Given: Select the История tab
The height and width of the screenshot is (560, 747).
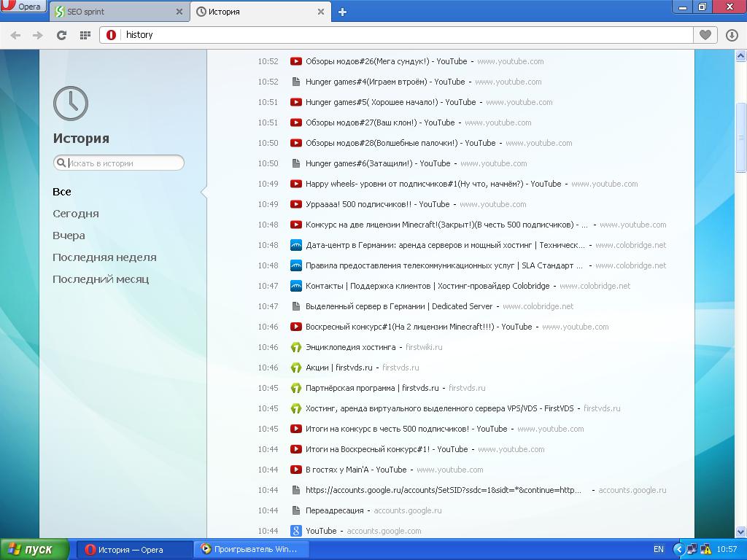Looking at the screenshot, I should pos(261,12).
